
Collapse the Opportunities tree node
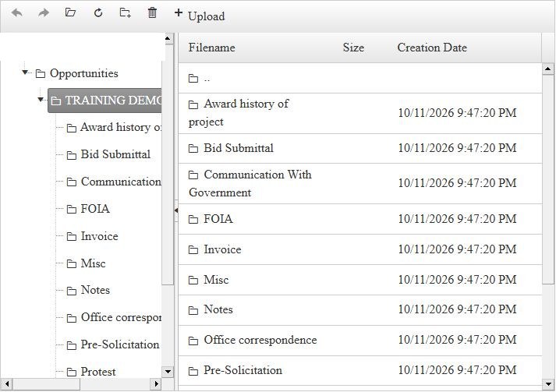point(25,72)
